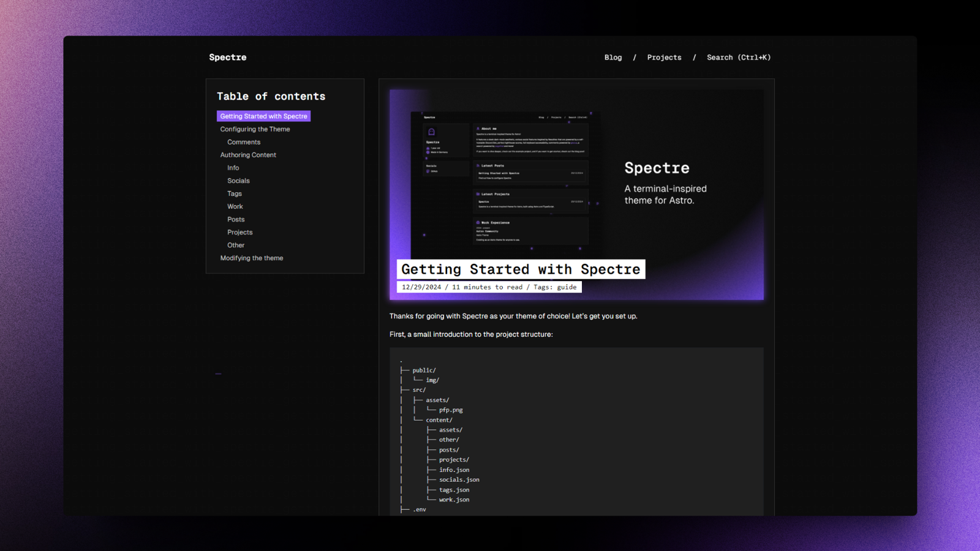Select Getting Started with Spectre in contents
The image size is (980, 551).
coord(263,116)
